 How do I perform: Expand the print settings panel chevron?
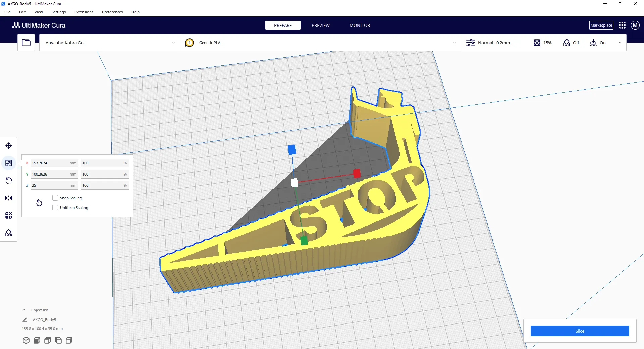(x=620, y=43)
